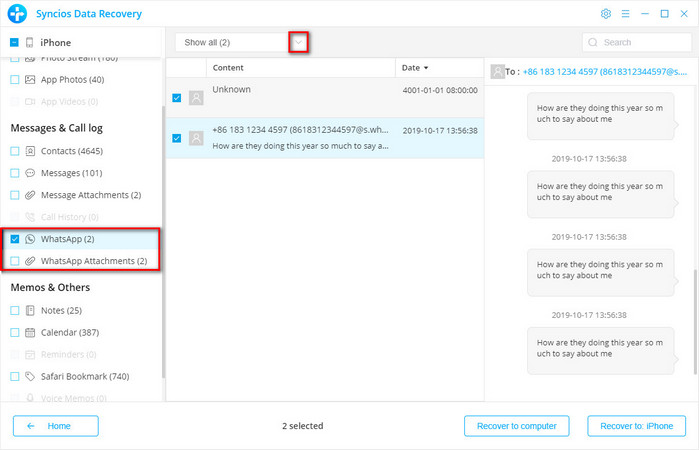
Task: Click the chat preview scrollbar
Action: (695, 321)
